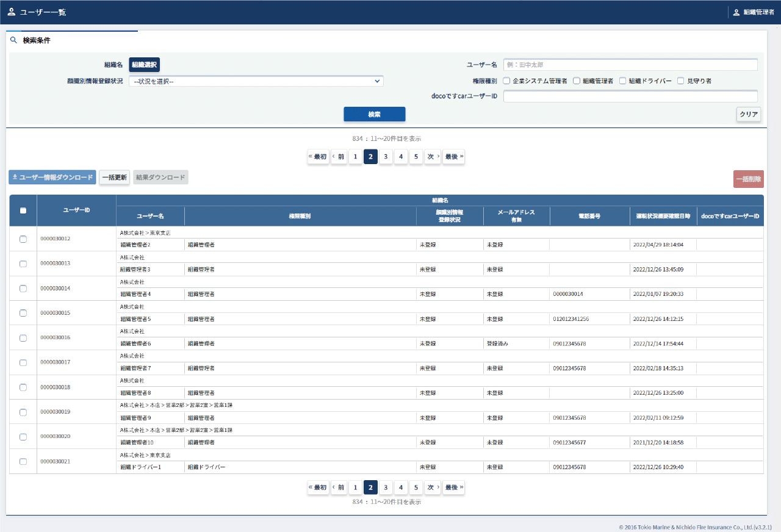This screenshot has width=781, height=532.
Task: Click the 組織管理者 account icon in header
Action: coord(736,12)
